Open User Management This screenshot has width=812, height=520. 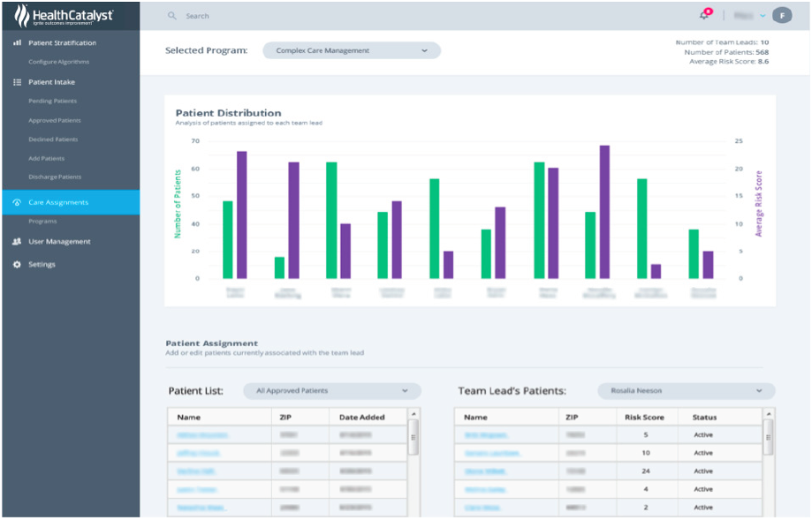click(x=59, y=242)
